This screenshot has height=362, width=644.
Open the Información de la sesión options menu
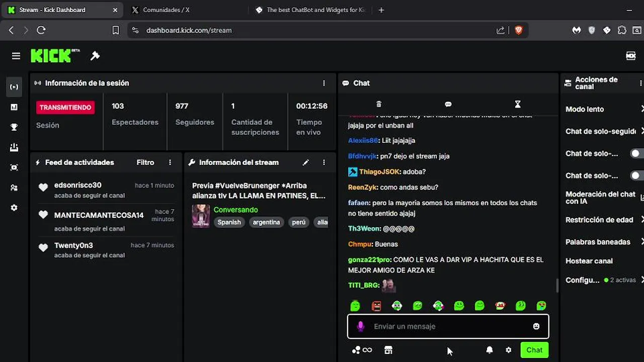[324, 83]
